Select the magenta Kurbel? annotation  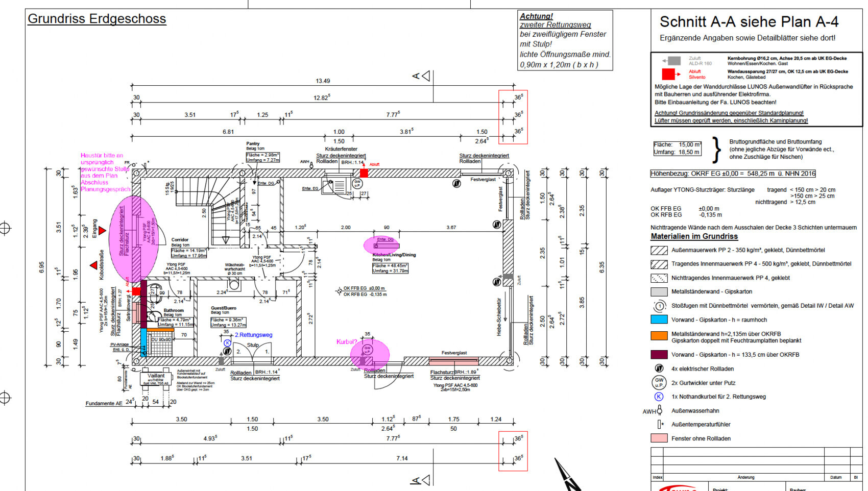pyautogui.click(x=346, y=342)
